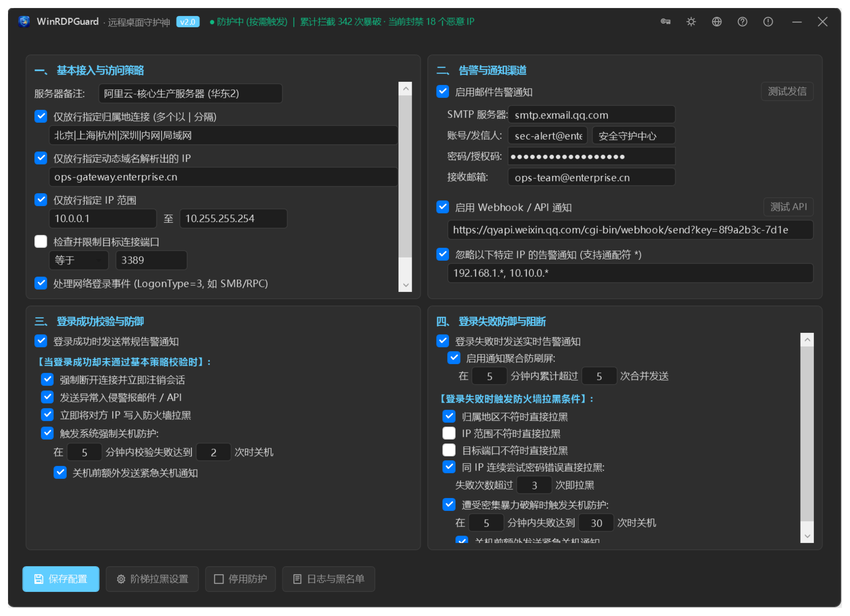Click the ops-gateway.enterprise.cn domain field
The image size is (850, 616).
coord(223,177)
